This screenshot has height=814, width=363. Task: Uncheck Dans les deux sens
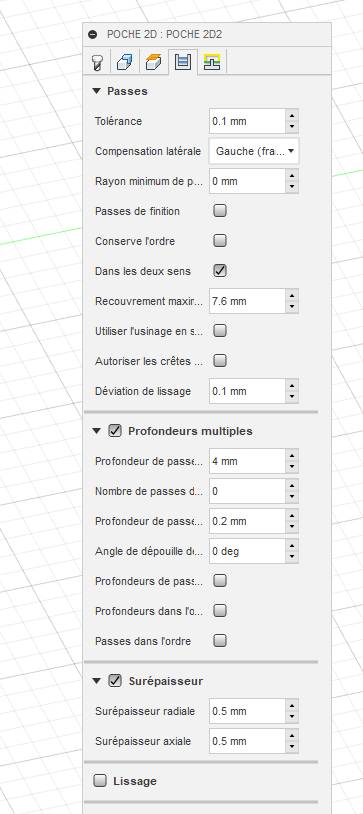pyautogui.click(x=220, y=271)
